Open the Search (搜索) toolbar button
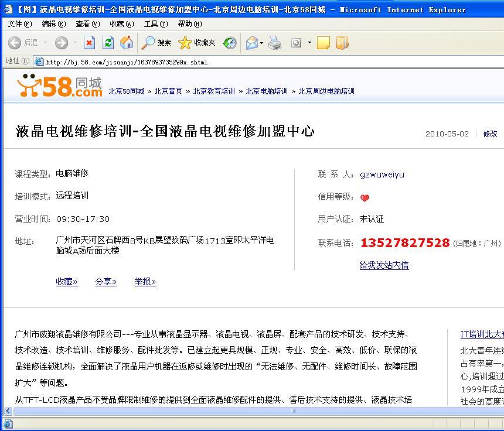Viewport: 504px width, 431px height. click(157, 43)
